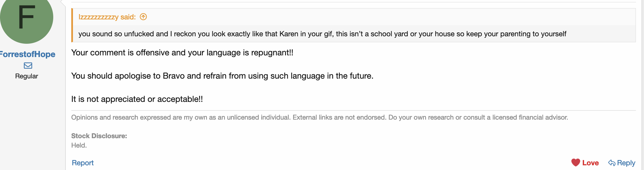
Task: Click the 'Held.' disclosure text
Action: tap(79, 145)
